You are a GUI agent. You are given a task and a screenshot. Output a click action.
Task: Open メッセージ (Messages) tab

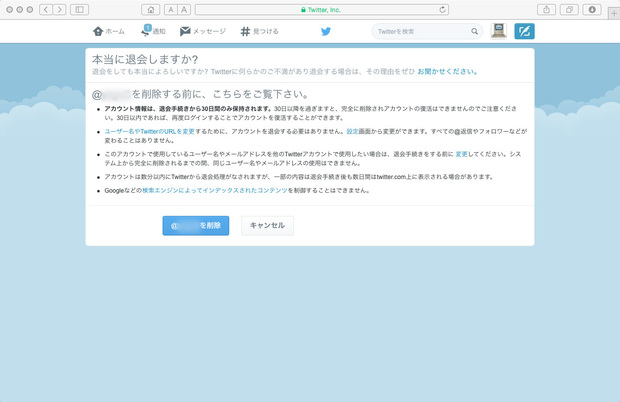pyautogui.click(x=203, y=31)
